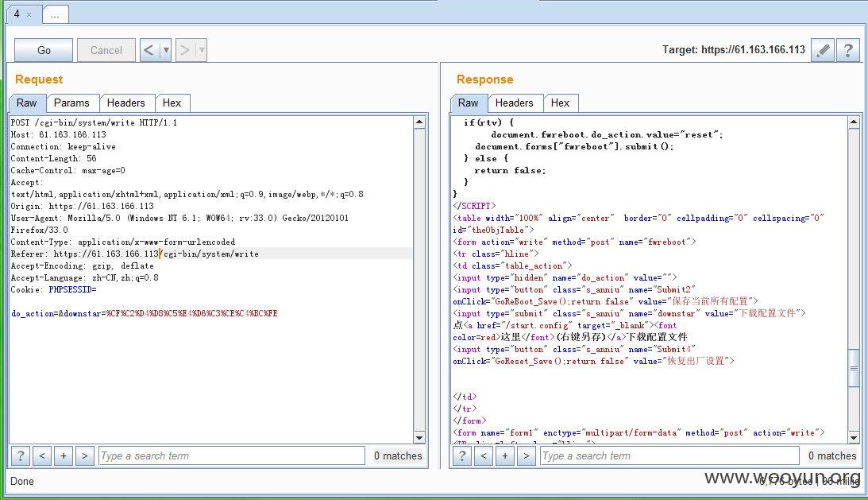Click the Cancel button
The width and height of the screenshot is (868, 500).
[x=106, y=50]
